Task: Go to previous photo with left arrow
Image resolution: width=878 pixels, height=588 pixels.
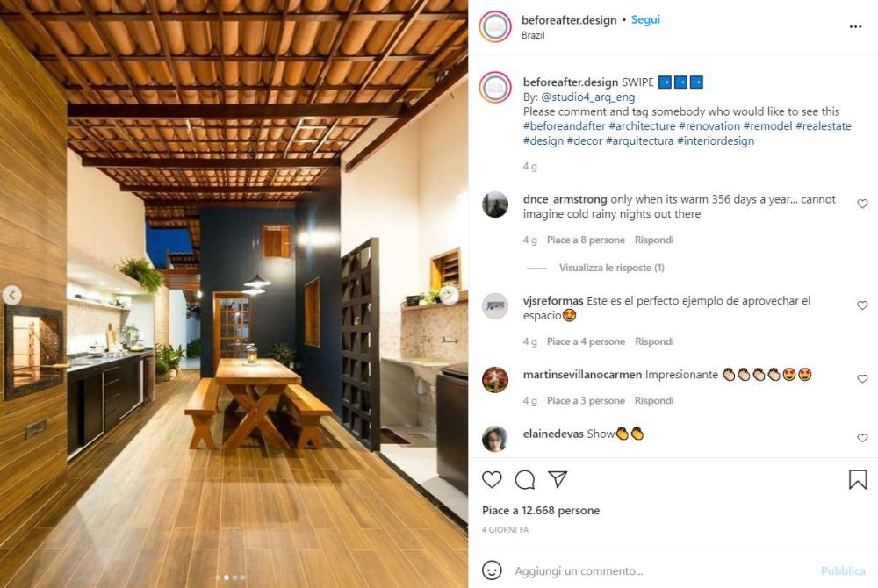Action: point(11,295)
